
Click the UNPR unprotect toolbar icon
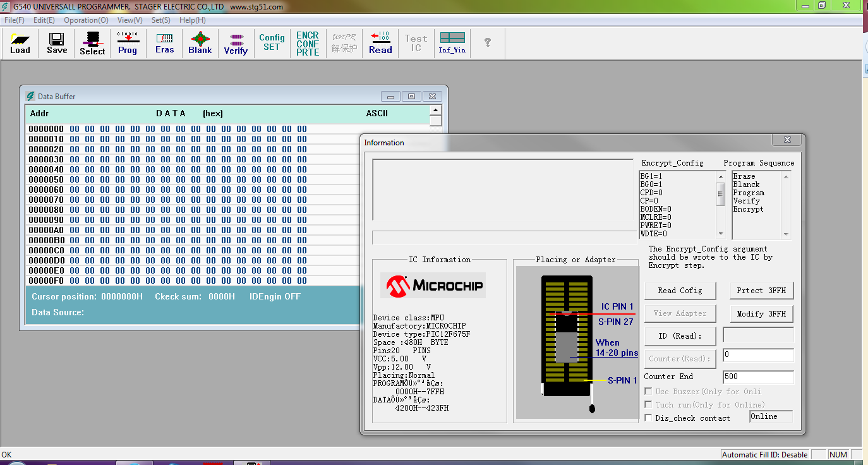click(344, 43)
